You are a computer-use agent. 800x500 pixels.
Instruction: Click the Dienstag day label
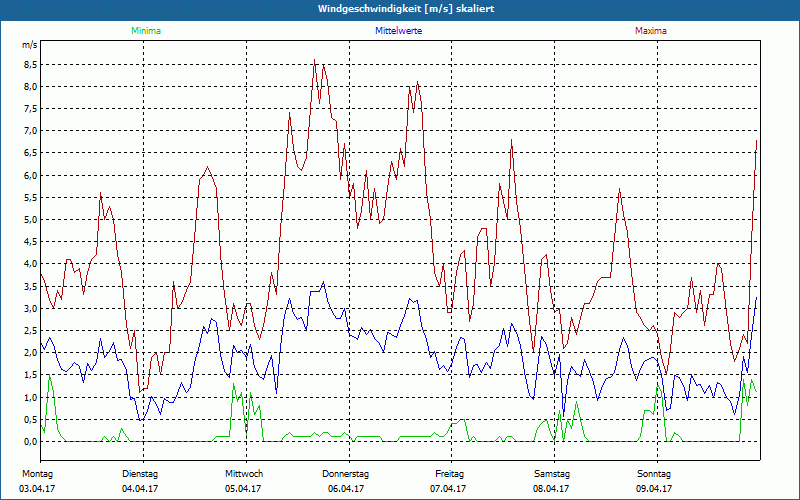click(140, 474)
